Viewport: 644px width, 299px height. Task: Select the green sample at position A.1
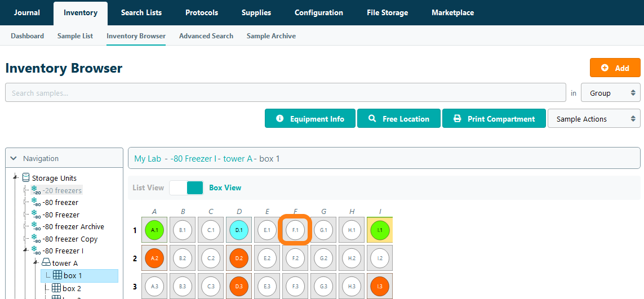click(154, 230)
